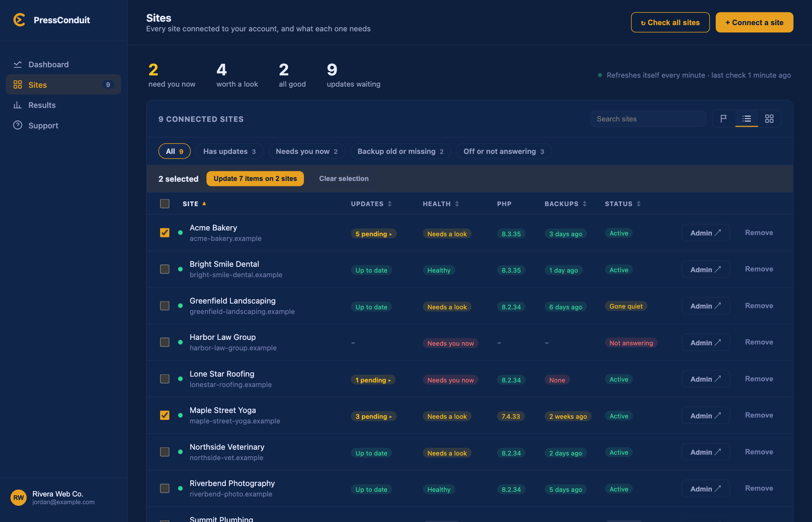Click the PressConduit logo icon

(19, 20)
